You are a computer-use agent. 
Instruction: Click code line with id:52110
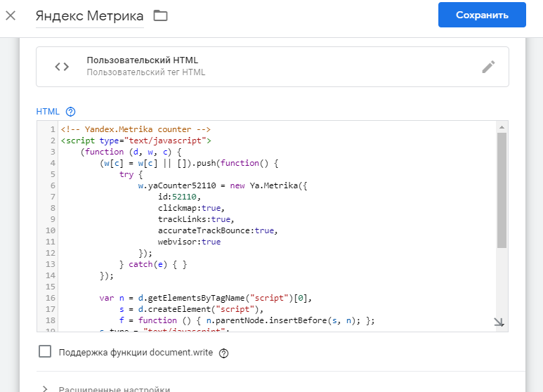point(179,197)
